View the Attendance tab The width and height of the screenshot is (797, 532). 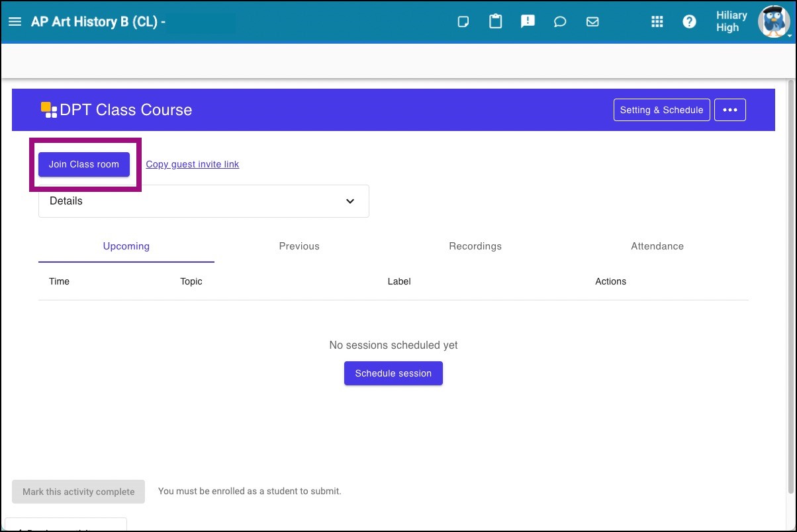coord(657,245)
